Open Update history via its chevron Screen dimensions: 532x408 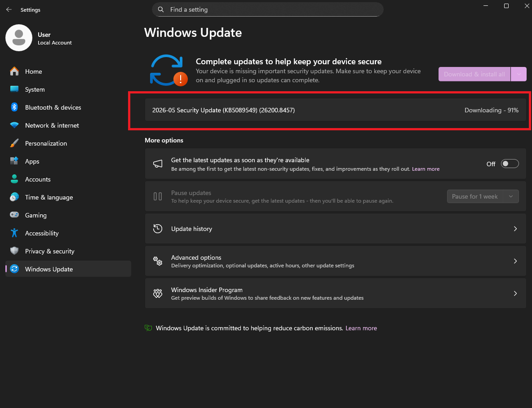pos(515,229)
